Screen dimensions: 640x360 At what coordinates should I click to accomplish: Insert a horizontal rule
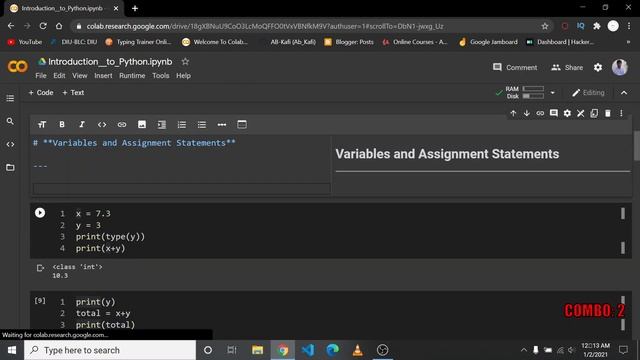click(222, 124)
